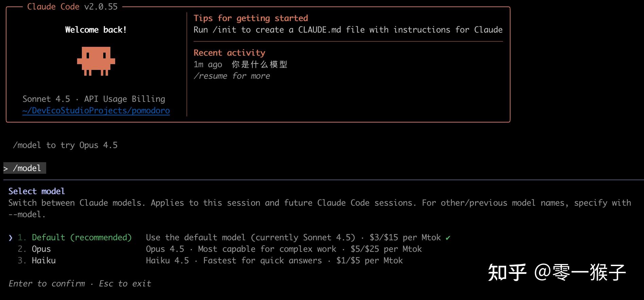Click the Recent activity heading
Image resolution: width=644 pixels, height=300 pixels.
pos(229,53)
